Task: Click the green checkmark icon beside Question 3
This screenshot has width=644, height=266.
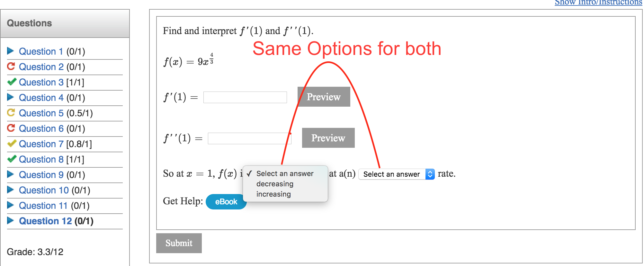Action: click(12, 82)
